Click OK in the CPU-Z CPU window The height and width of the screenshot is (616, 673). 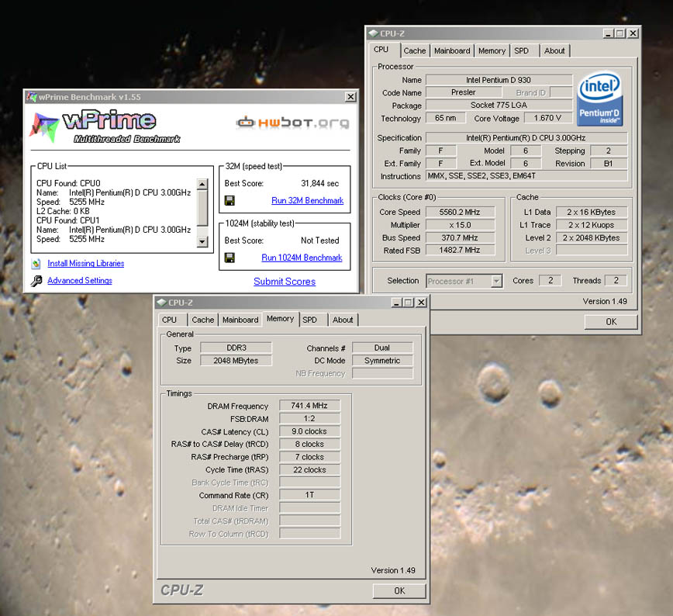pyautogui.click(x=611, y=322)
